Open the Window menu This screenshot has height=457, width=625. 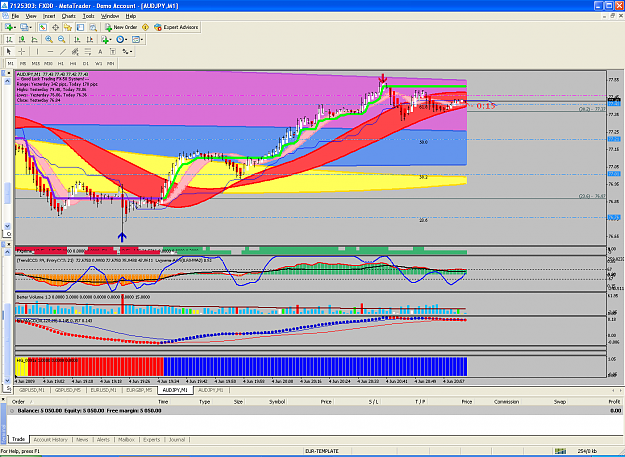coord(110,16)
